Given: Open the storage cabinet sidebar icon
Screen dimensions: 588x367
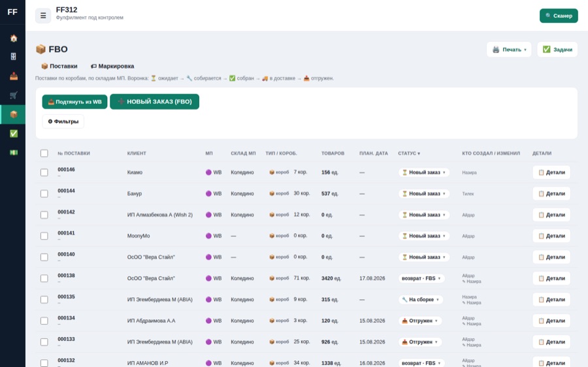Looking at the screenshot, I should pyautogui.click(x=14, y=57).
